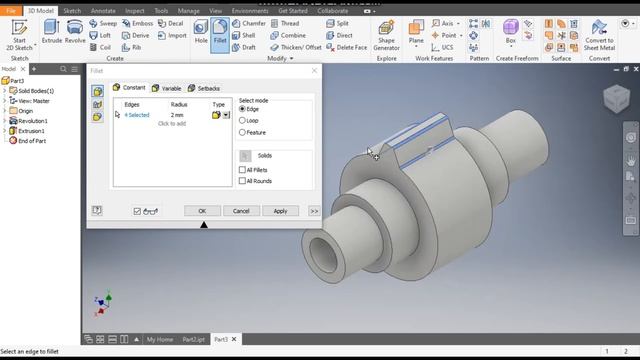Screen dimensions: 640x360
Task: Choose the Sweep tool
Action: (x=103, y=23)
